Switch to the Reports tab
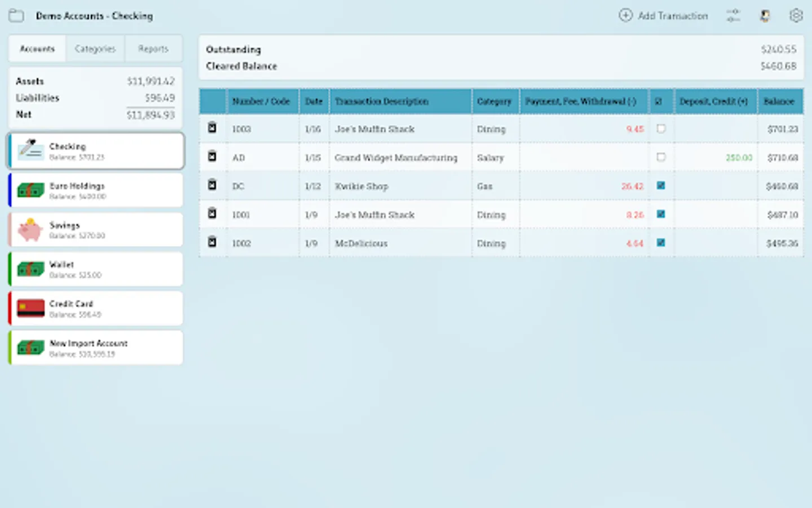The height and width of the screenshot is (508, 812). (153, 49)
